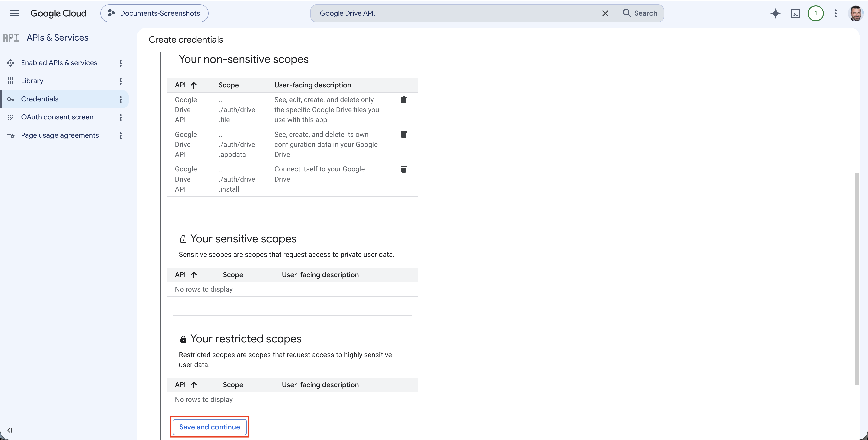868x440 pixels.
Task: Activate Cloud Shell terminal icon
Action: pos(796,13)
